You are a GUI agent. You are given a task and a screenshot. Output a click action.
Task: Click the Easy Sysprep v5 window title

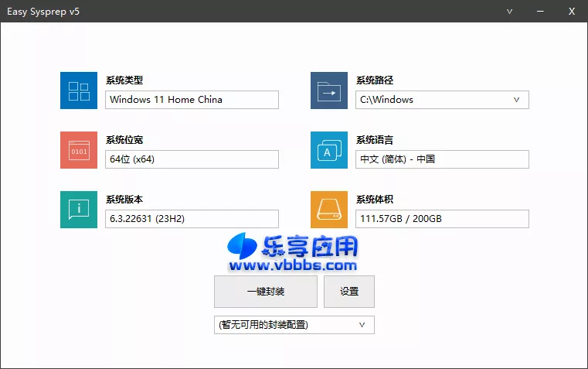pyautogui.click(x=43, y=12)
